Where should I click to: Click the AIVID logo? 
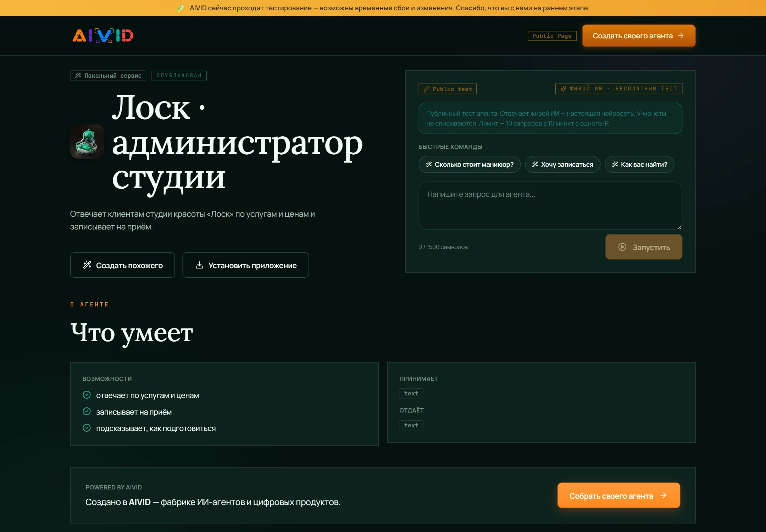103,36
